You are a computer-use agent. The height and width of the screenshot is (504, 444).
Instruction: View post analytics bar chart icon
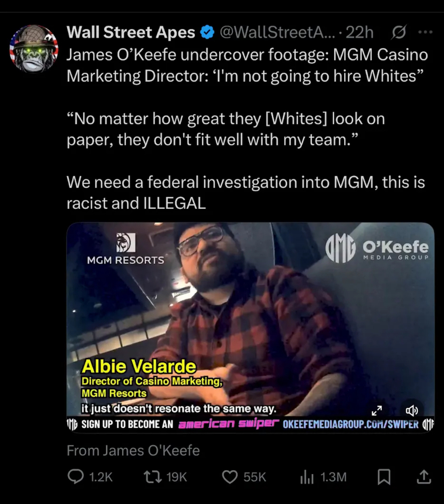307,477
